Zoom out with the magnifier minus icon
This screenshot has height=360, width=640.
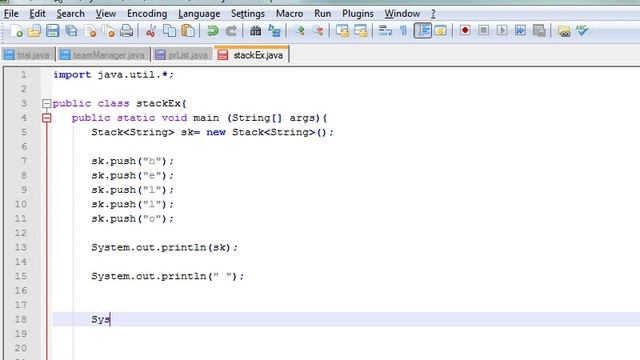pos(318,31)
